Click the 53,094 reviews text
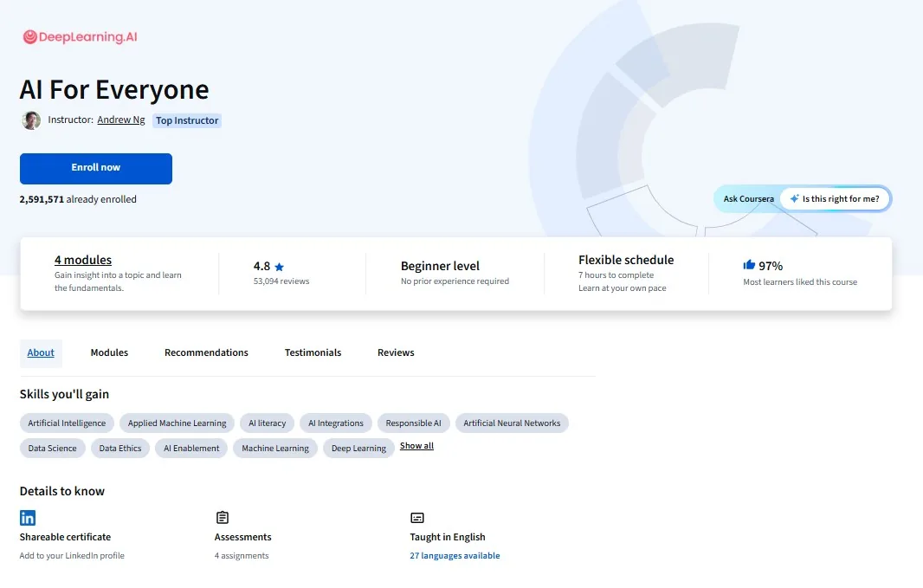 pyautogui.click(x=281, y=281)
